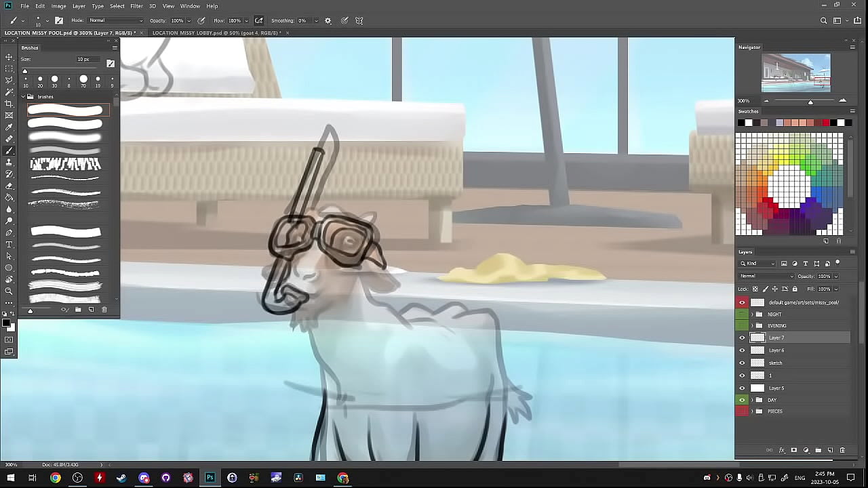This screenshot has height=488, width=868.
Task: Select the Eyedropper tool
Action: [9, 127]
